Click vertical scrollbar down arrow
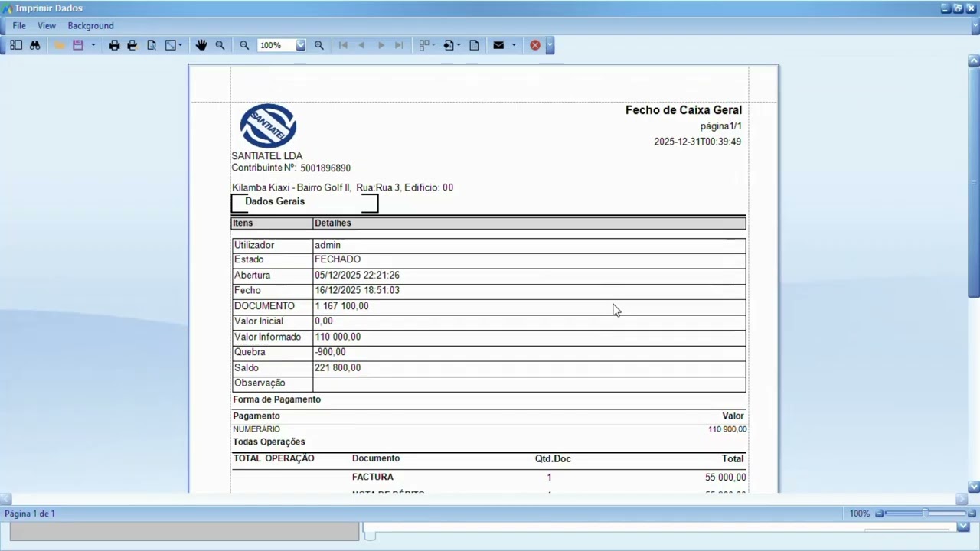 coord(974,487)
